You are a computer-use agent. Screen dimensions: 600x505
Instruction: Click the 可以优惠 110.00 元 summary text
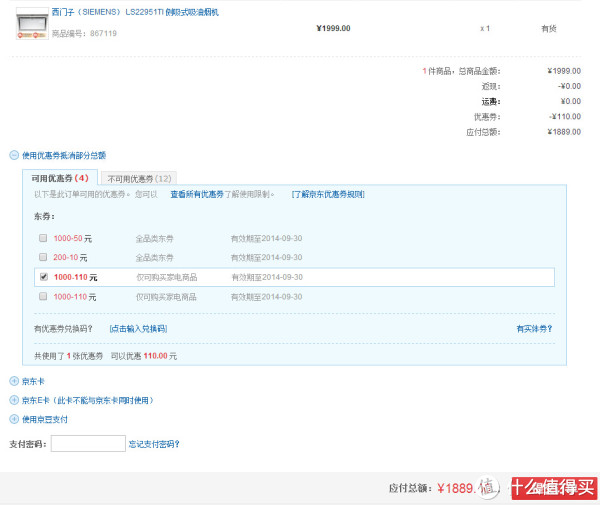pos(144,356)
